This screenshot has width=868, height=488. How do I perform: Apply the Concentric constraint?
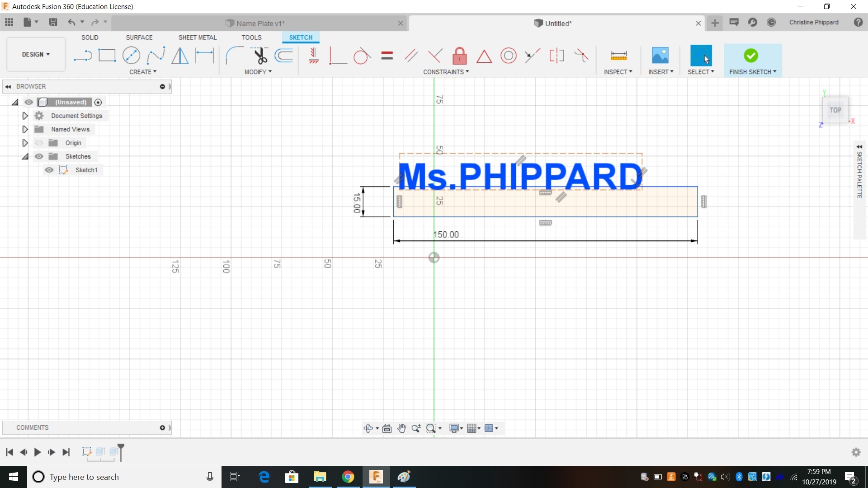508,56
